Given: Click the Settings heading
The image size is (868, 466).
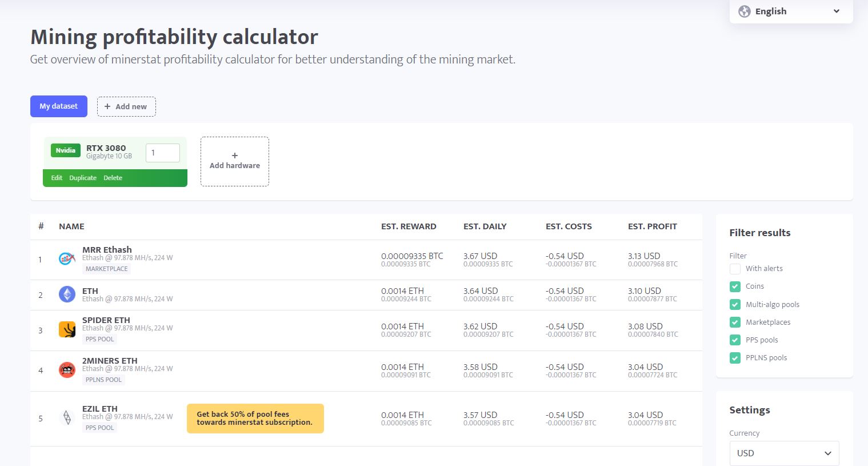Looking at the screenshot, I should tap(750, 410).
